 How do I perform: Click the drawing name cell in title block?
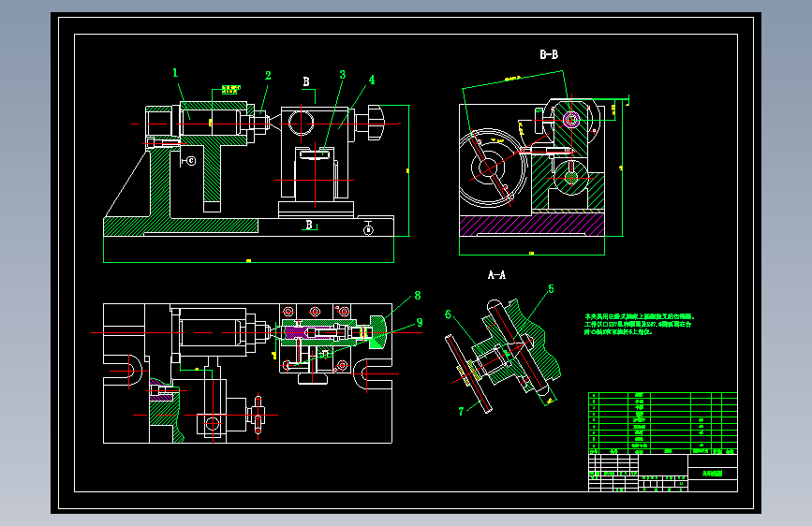click(712, 474)
